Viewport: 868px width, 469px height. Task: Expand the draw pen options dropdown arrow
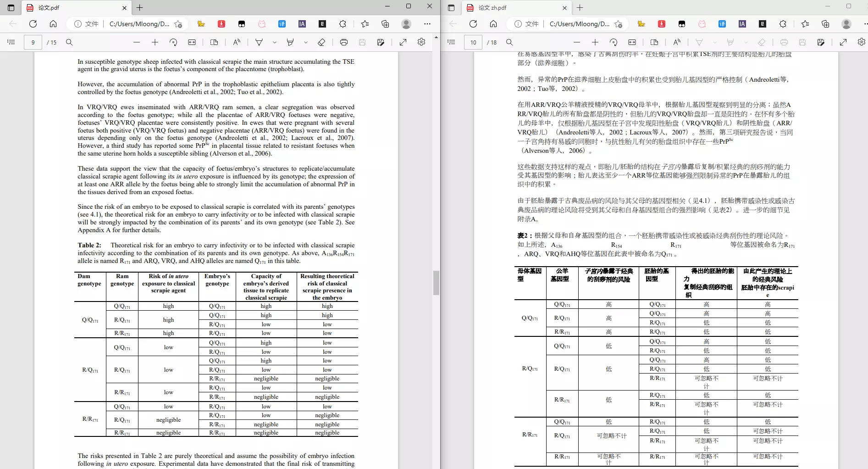coord(275,42)
